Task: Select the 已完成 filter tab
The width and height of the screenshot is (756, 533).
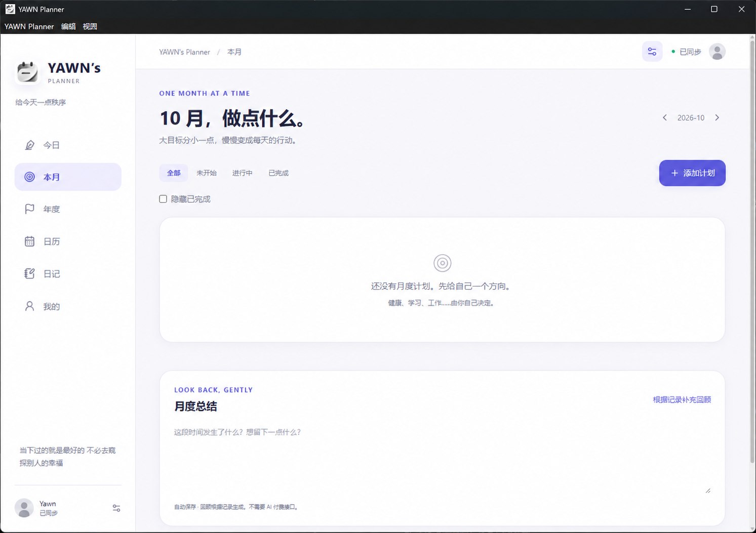Action: click(278, 173)
